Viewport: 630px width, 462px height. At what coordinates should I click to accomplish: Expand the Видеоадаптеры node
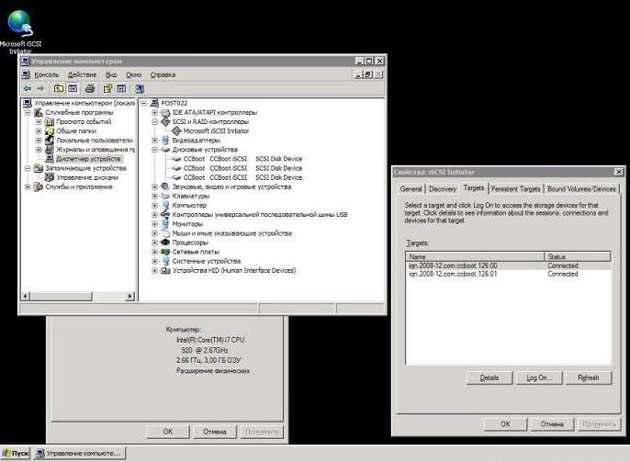click(x=155, y=140)
